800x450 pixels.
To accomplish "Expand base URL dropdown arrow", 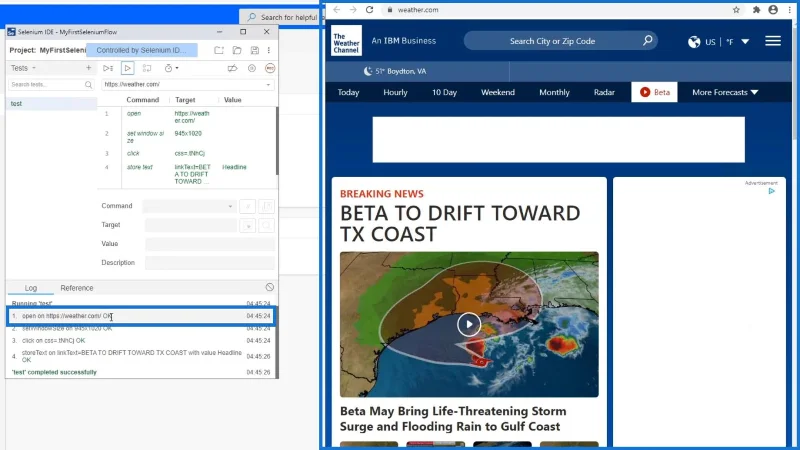I will click(268, 85).
